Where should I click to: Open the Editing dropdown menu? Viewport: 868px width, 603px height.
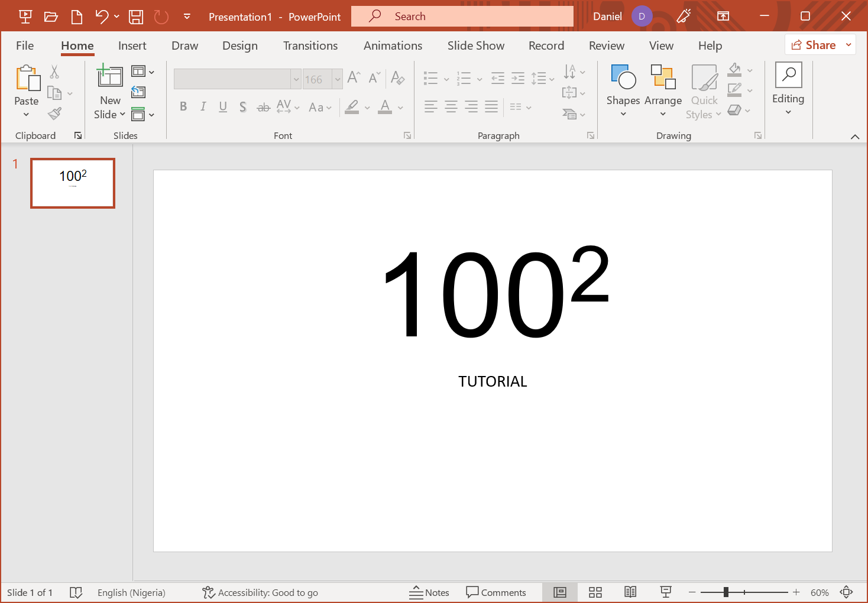tap(788, 89)
